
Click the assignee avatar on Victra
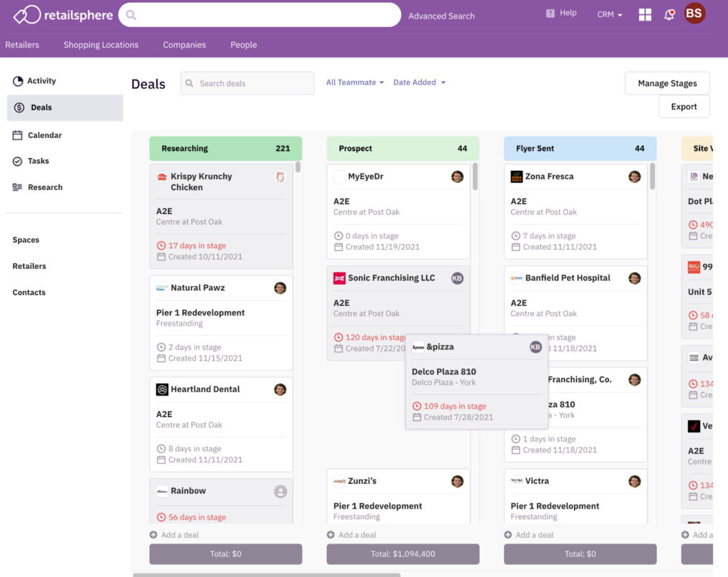click(x=635, y=481)
